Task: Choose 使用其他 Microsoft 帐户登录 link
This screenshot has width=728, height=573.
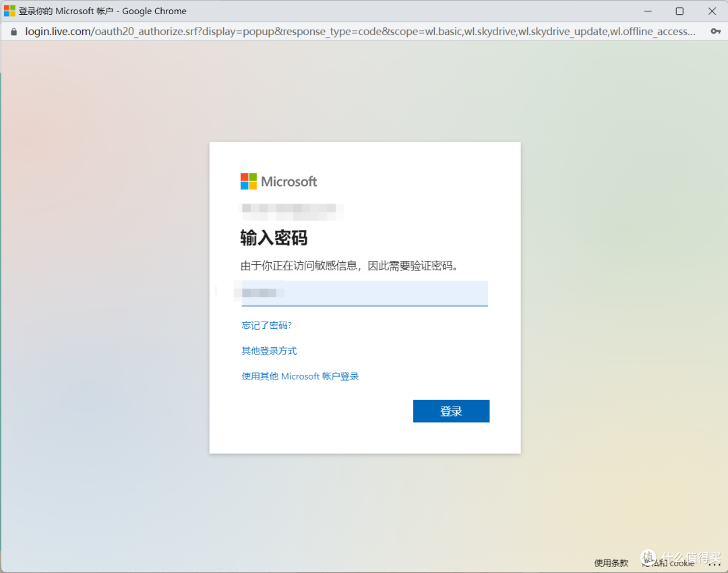Action: coord(300,376)
